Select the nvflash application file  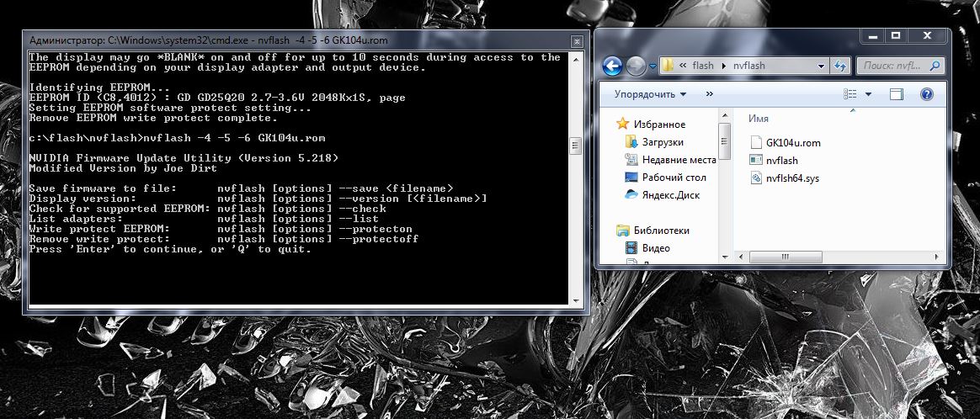pos(782,161)
